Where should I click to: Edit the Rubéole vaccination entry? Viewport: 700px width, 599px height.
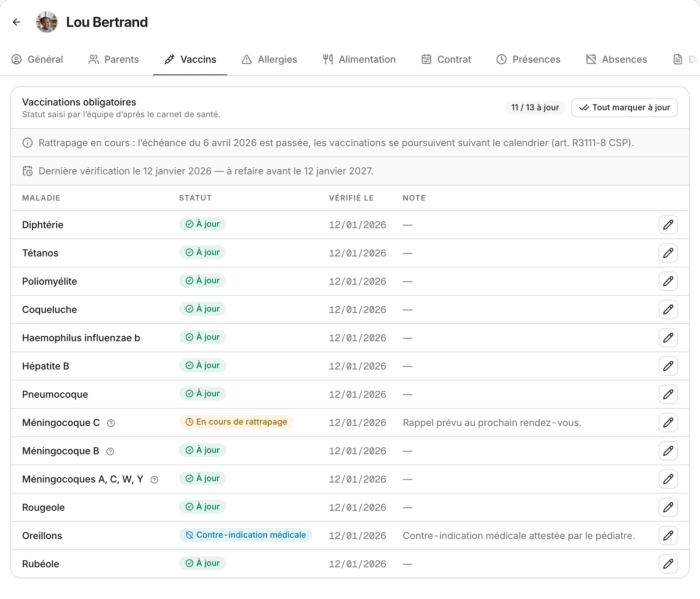[668, 564]
